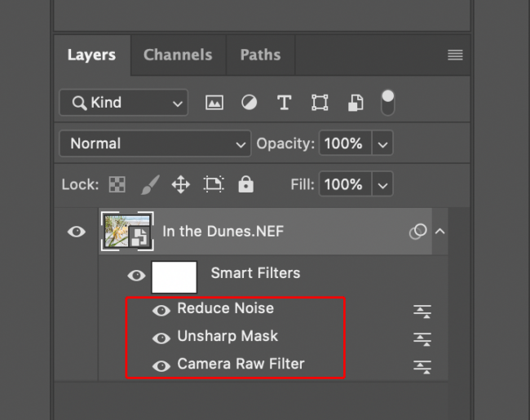
Task: Open the Opacity slider dropdown arrow
Action: (x=382, y=144)
